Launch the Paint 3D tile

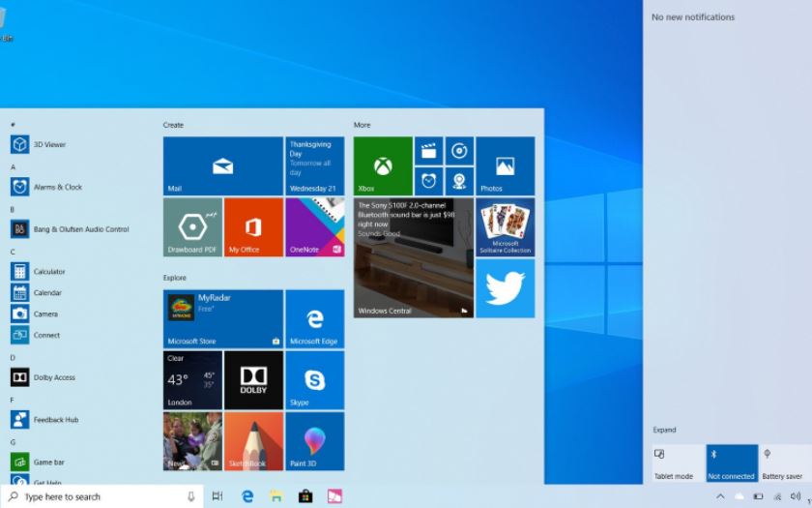[315, 441]
